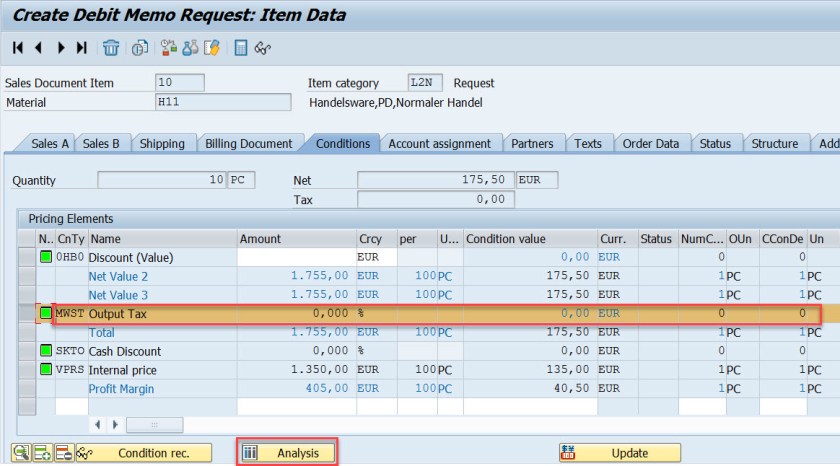Open the Condition rec. button
Image resolution: width=840 pixels, height=466 pixels.
(x=146, y=453)
